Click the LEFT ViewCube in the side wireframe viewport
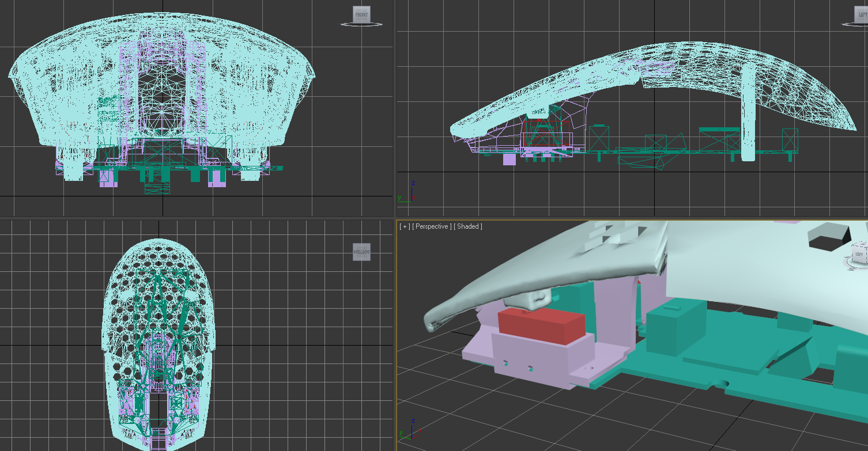 [x=862, y=14]
